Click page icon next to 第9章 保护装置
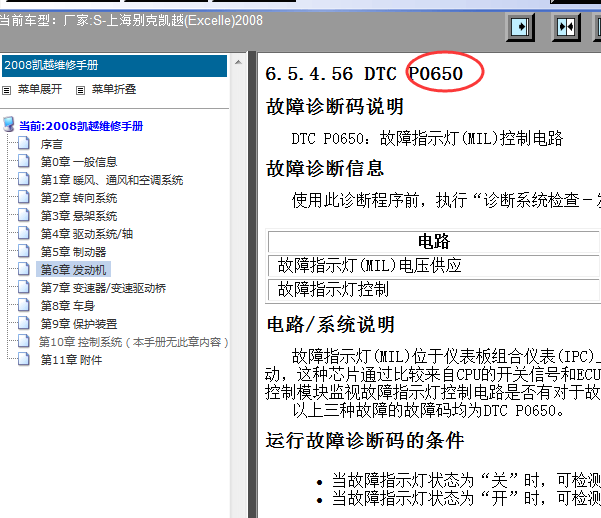The height and width of the screenshot is (518, 601). [24, 323]
